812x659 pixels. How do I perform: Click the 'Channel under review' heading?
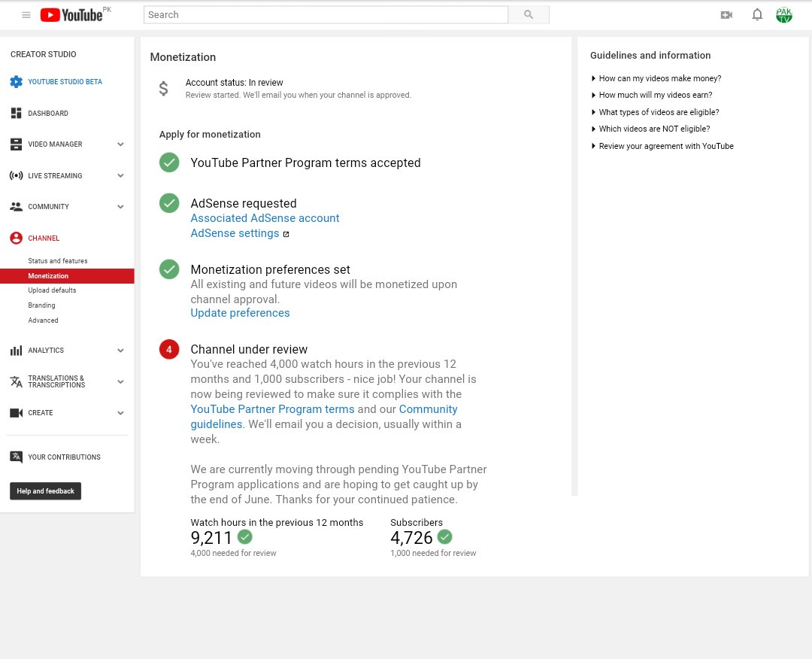click(249, 349)
